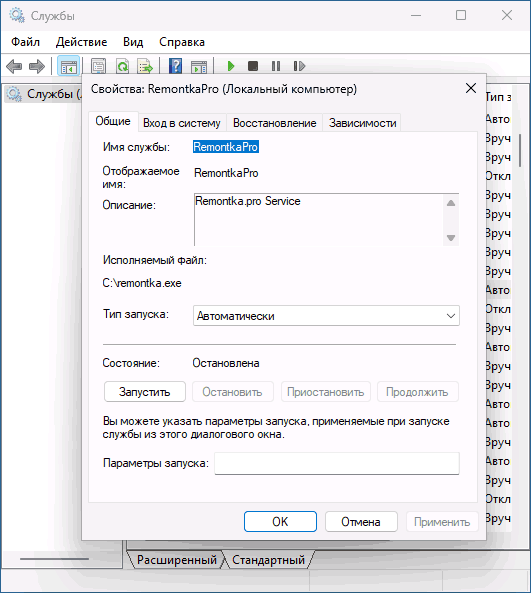
Task: Select the Службы node in the console tree
Action: (42, 94)
